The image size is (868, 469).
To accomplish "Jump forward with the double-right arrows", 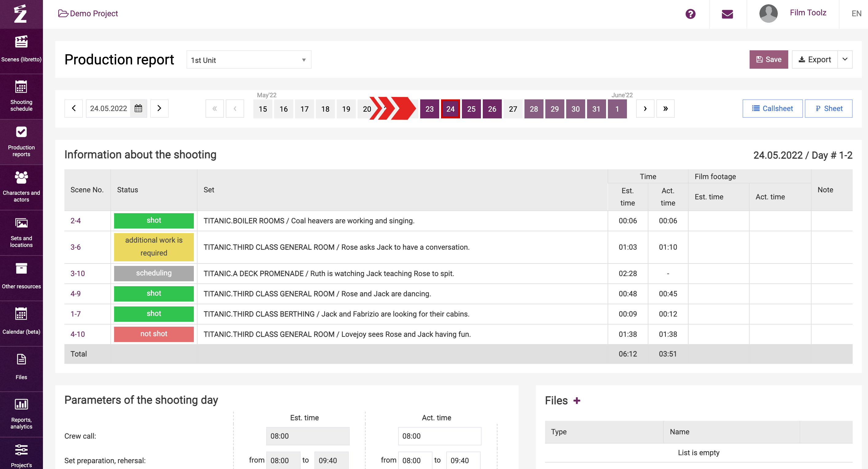I will (x=666, y=109).
